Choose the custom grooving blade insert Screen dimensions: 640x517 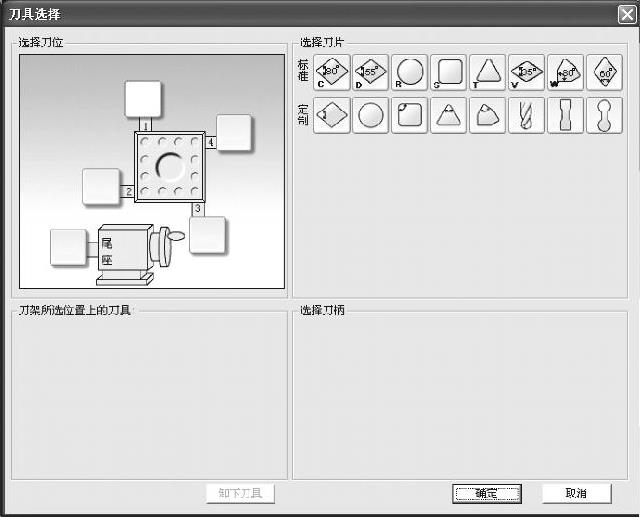coord(565,115)
